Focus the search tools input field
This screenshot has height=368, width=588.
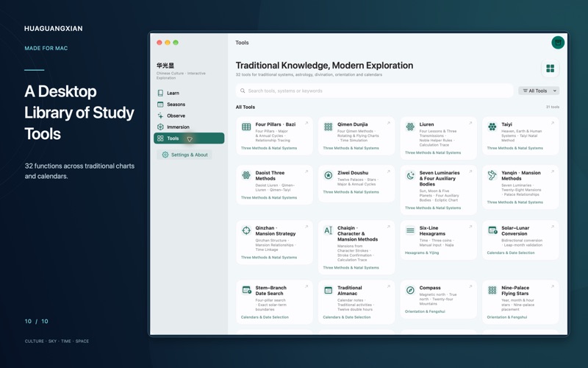pos(374,91)
